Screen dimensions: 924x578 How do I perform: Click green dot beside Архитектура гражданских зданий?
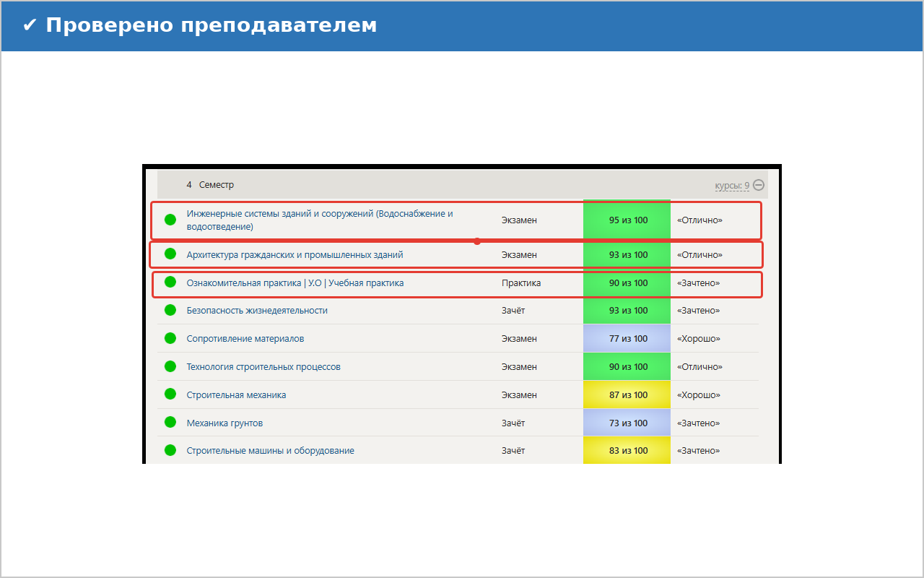(x=170, y=254)
